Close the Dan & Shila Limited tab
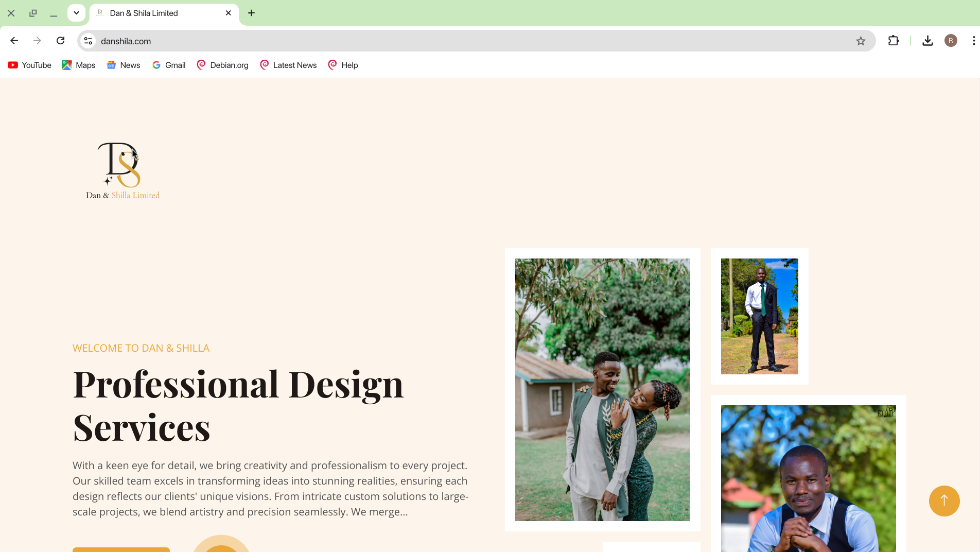 click(x=229, y=13)
